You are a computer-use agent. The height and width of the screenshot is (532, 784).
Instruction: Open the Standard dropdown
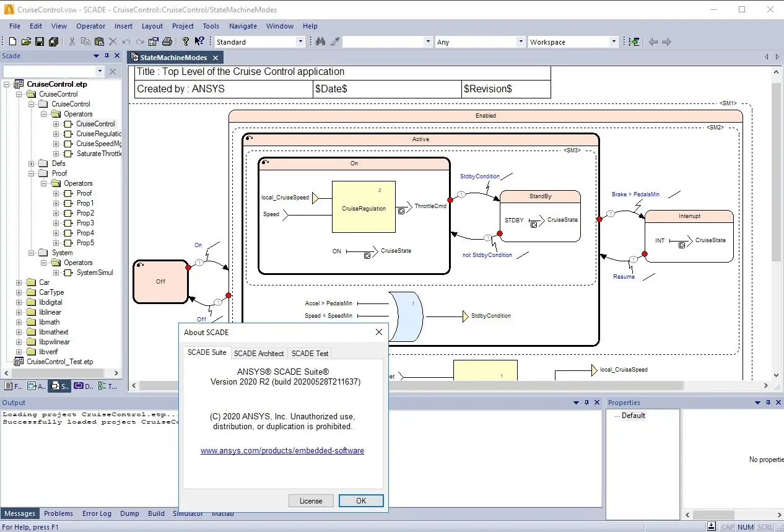[300, 41]
